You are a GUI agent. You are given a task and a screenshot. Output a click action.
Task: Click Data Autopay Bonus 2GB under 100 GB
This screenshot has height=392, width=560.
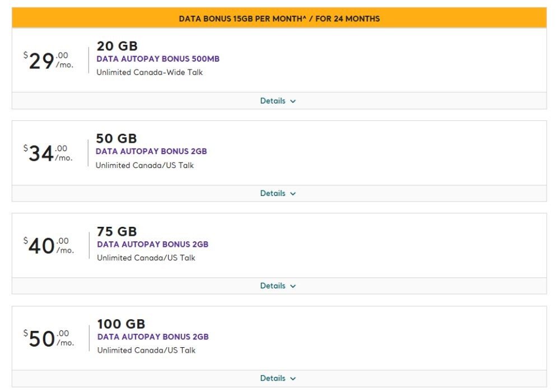click(x=153, y=337)
